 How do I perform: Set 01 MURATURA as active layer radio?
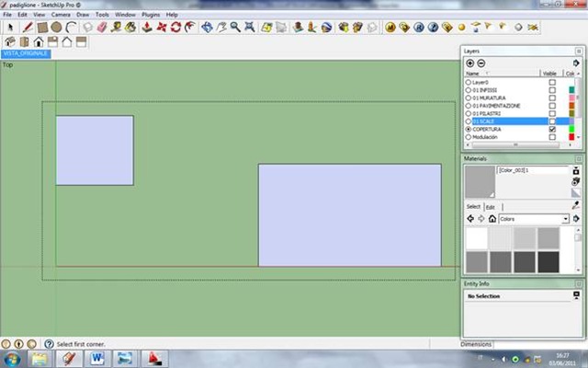click(x=469, y=98)
